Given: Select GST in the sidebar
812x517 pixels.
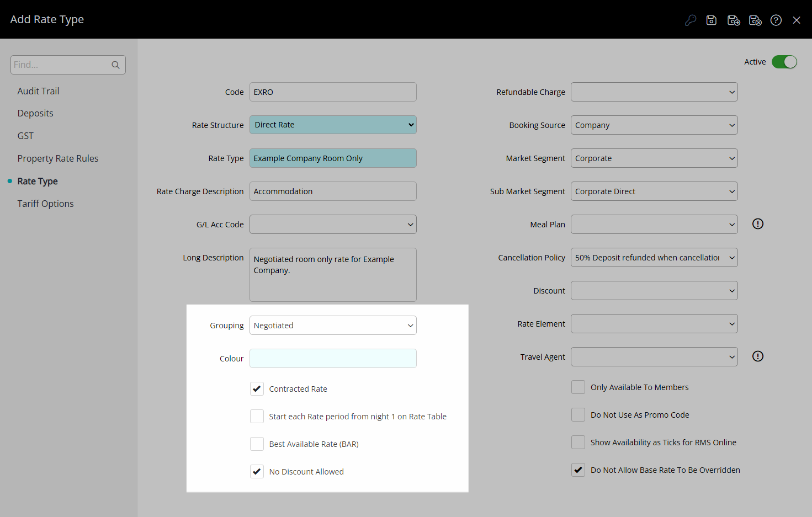Looking at the screenshot, I should pos(25,136).
